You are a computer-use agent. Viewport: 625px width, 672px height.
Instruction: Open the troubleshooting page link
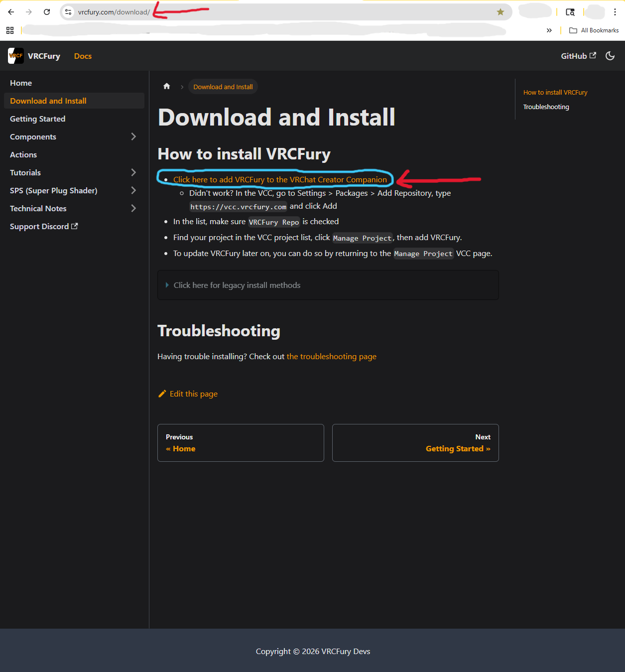click(332, 356)
